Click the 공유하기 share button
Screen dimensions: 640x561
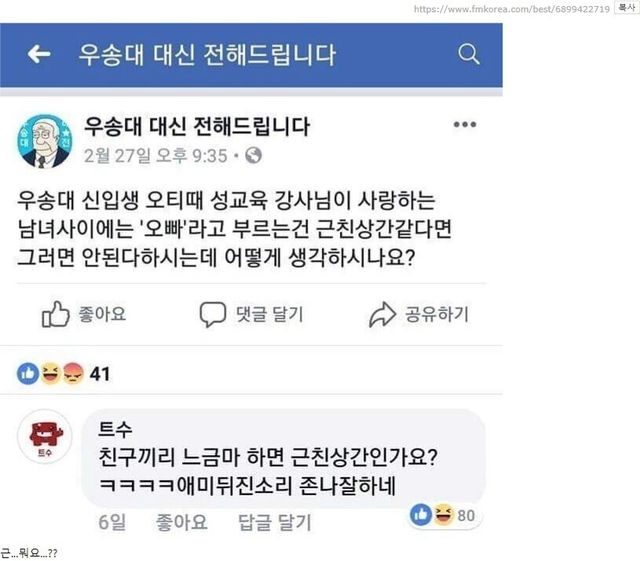tap(418, 315)
